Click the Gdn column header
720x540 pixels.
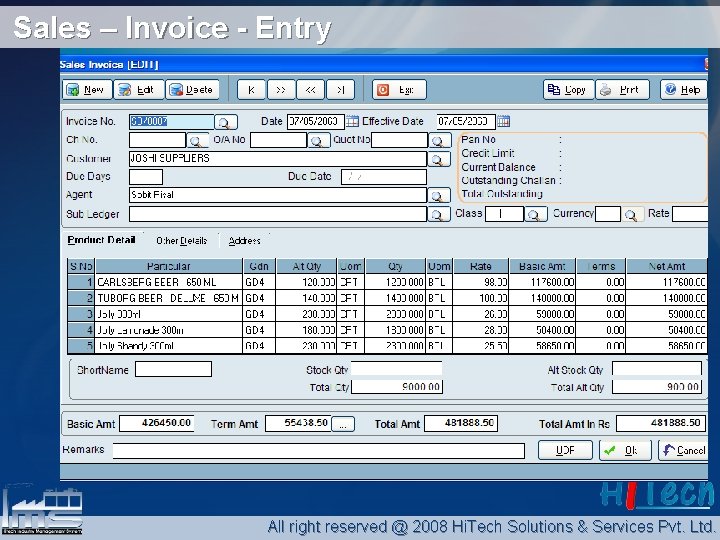point(259,266)
